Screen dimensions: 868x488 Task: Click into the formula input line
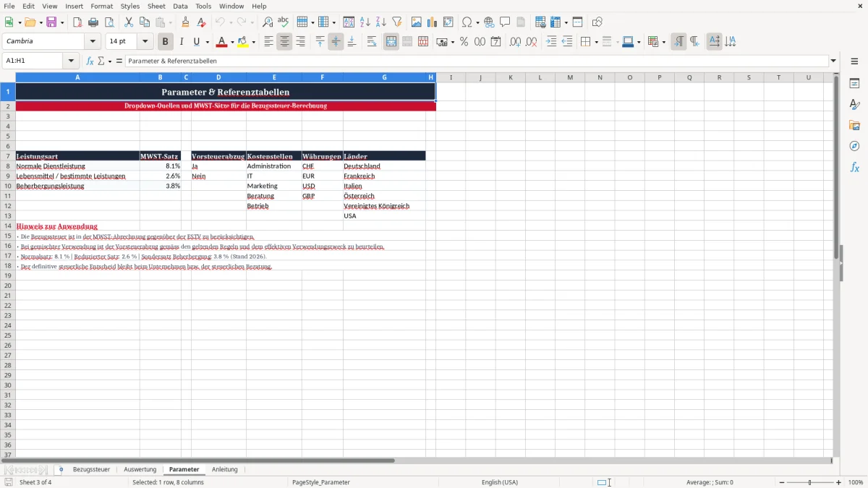point(477,61)
